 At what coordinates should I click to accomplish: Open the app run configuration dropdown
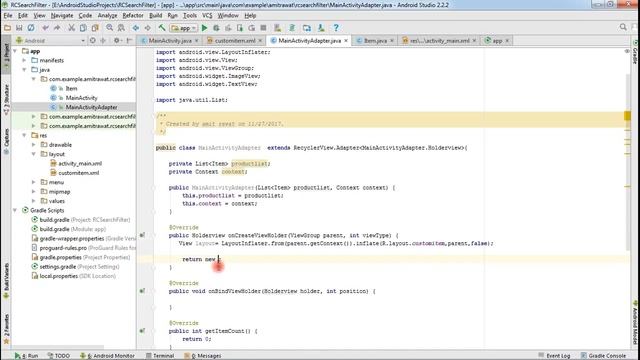(x=184, y=28)
